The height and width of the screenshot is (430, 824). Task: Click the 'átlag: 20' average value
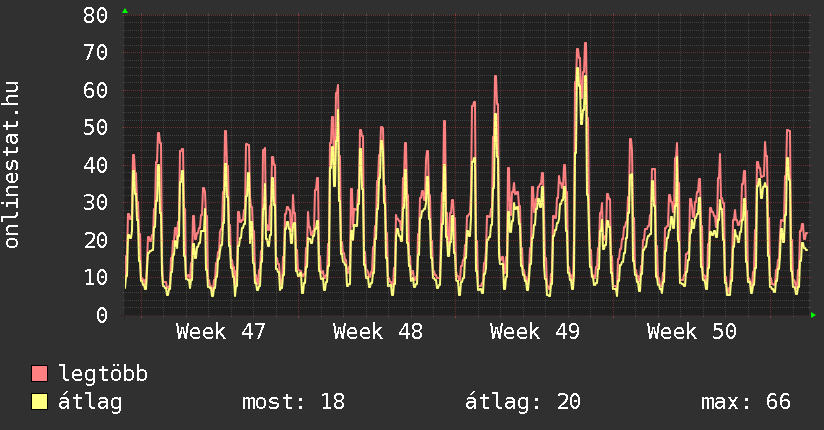(523, 402)
